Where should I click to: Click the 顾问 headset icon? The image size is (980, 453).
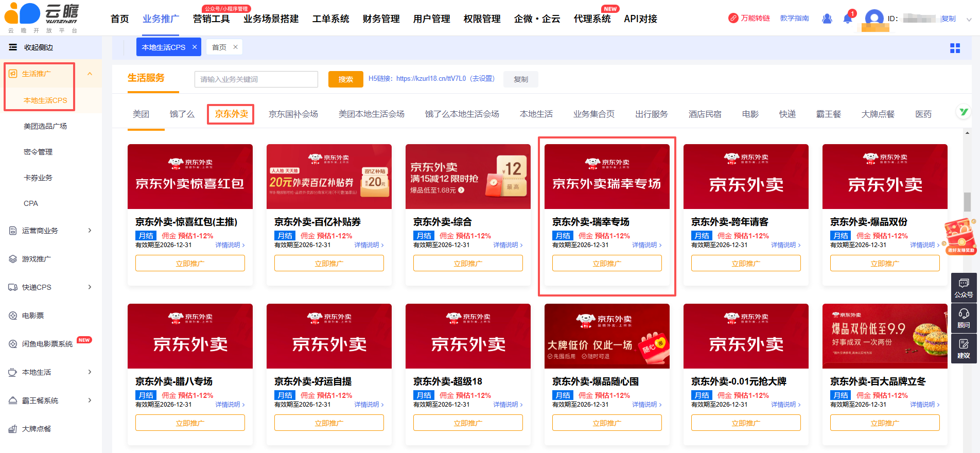click(964, 318)
